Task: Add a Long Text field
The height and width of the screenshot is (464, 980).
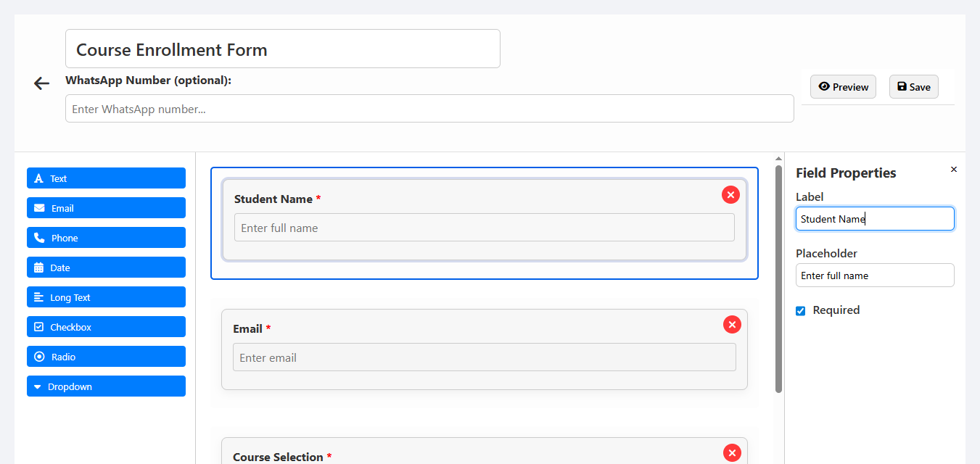Action: point(106,297)
